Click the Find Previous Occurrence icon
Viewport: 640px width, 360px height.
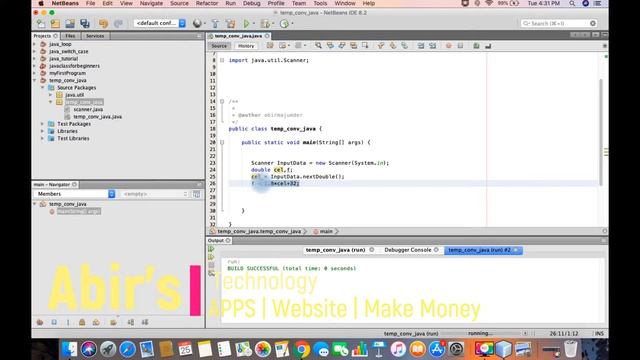click(330, 46)
